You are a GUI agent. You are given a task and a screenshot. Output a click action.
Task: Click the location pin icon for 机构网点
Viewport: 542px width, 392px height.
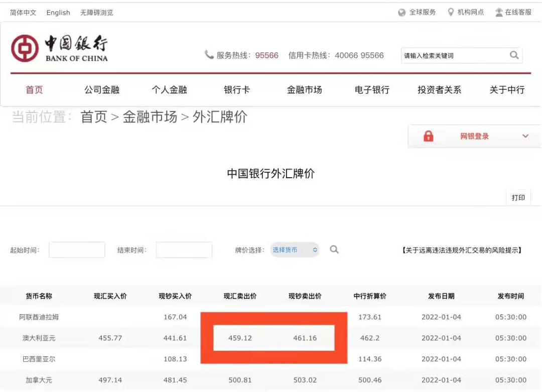click(x=451, y=13)
